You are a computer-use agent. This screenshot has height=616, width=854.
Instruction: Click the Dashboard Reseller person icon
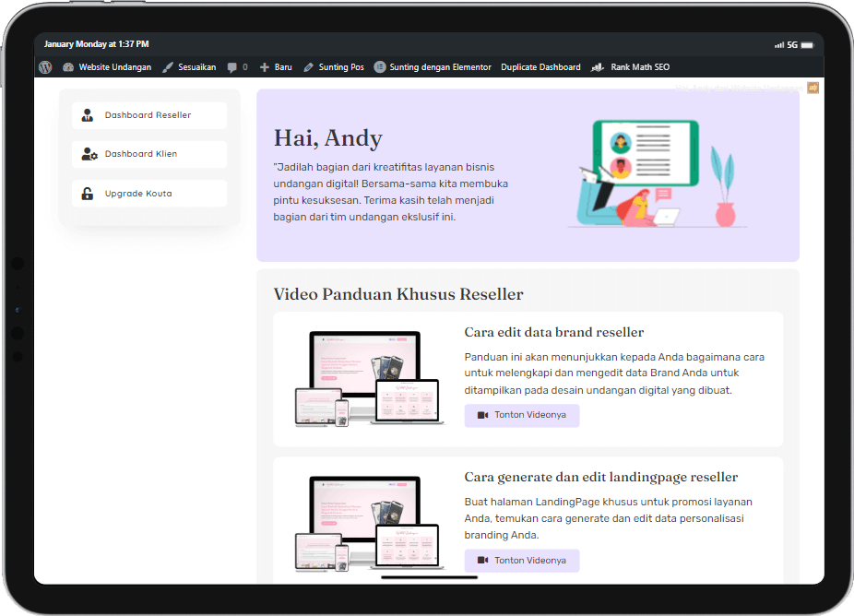pyautogui.click(x=87, y=115)
